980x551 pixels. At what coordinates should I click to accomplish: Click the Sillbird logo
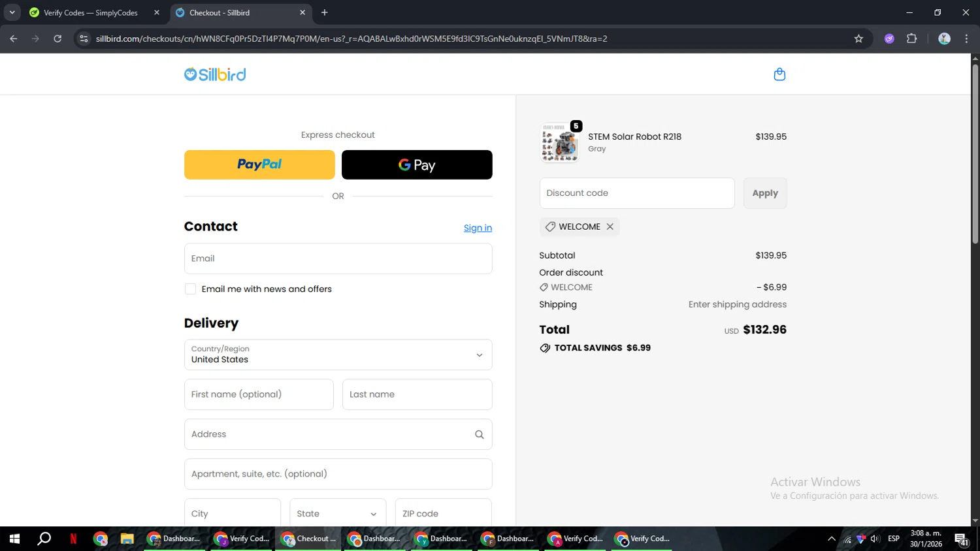coord(215,74)
